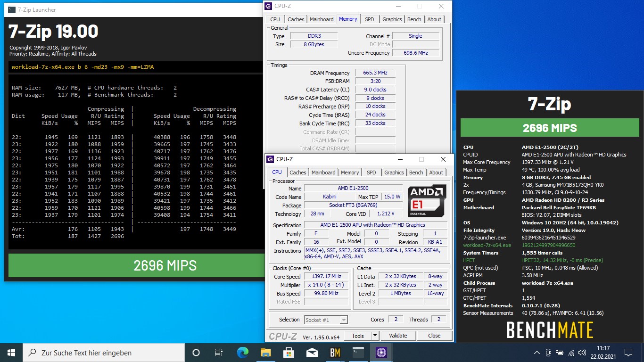The width and height of the screenshot is (644, 362).
Task: Click the CAS# Latency value 9.0 clocks
Action: click(x=375, y=90)
